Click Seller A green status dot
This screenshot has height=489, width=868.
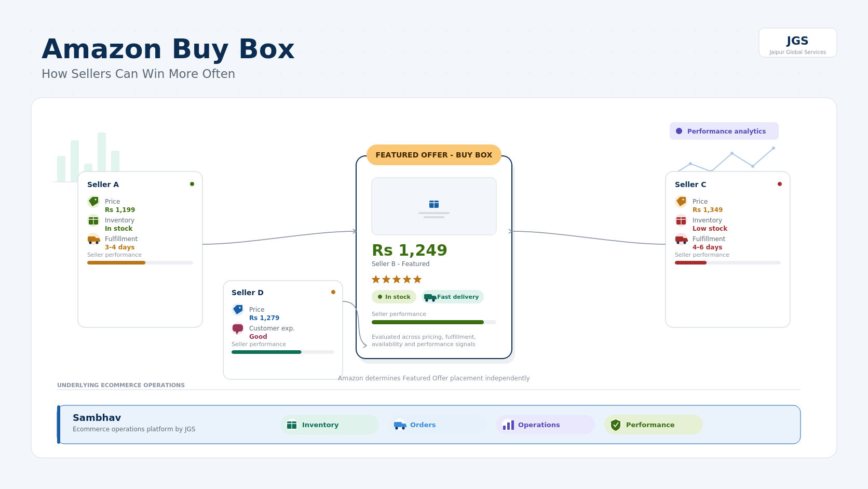(x=192, y=184)
